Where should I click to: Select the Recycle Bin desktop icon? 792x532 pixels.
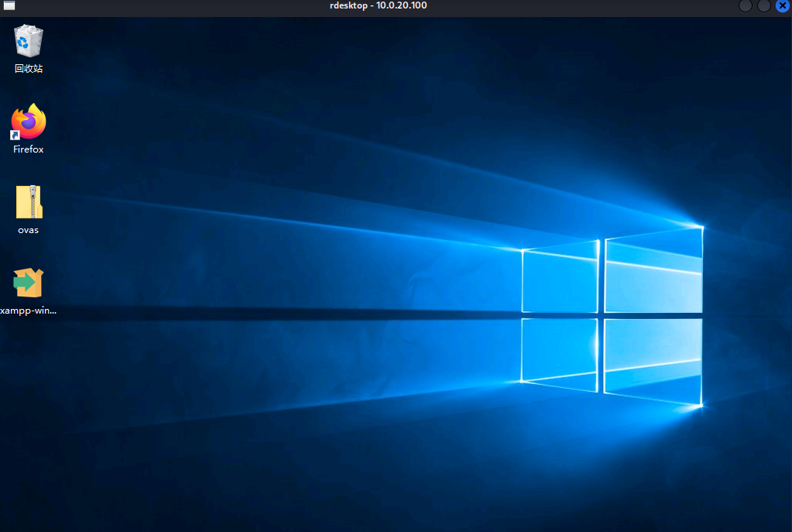[29, 40]
